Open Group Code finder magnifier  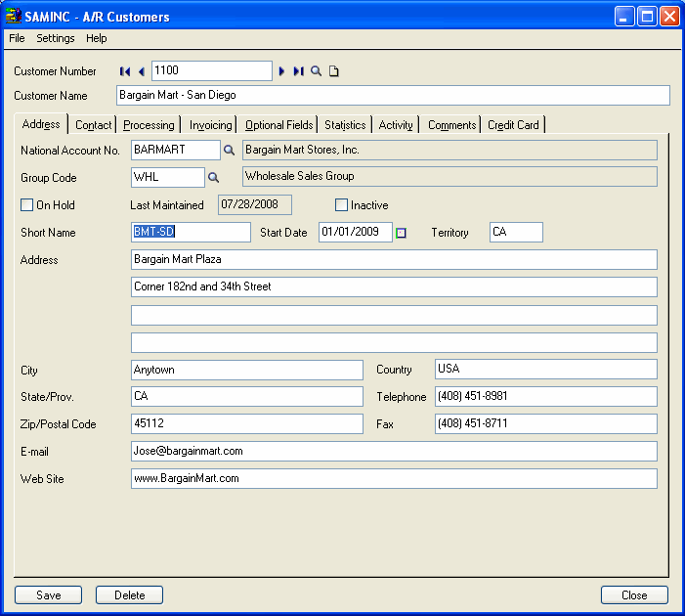(x=214, y=178)
